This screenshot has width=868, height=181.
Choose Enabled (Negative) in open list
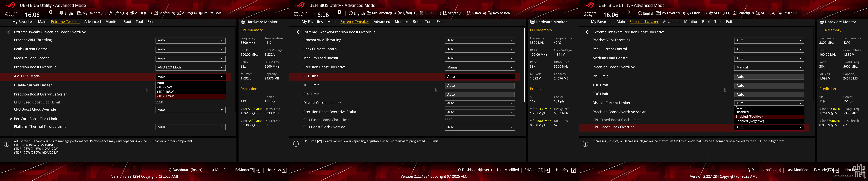[x=769, y=121]
